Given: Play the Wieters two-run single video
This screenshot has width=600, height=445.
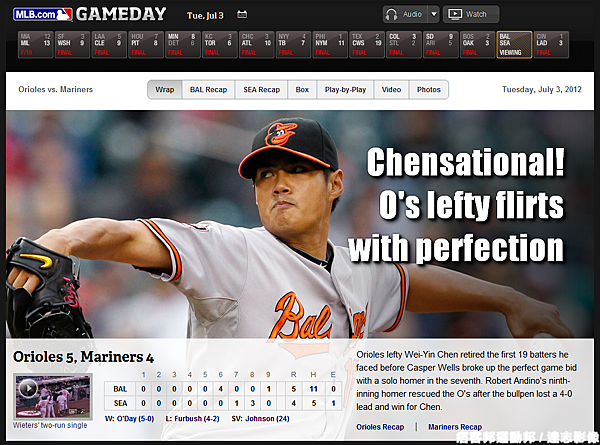Looking at the screenshot, I should (x=53, y=396).
